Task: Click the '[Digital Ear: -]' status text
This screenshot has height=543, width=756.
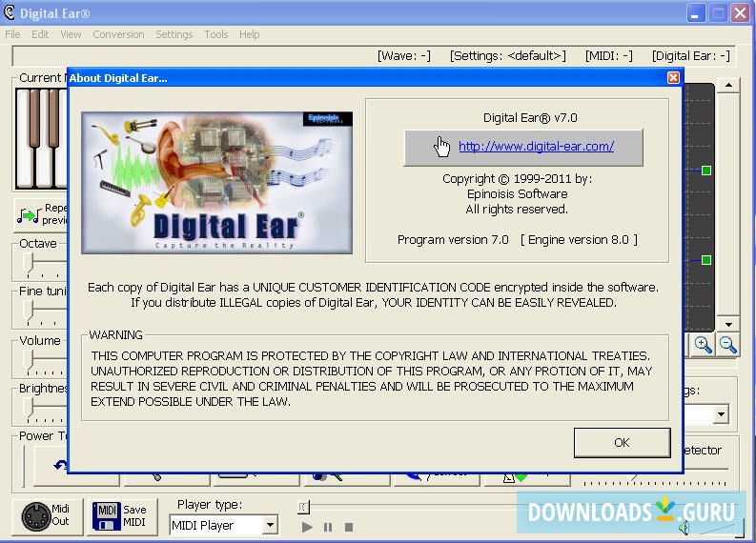Action: 691,56
